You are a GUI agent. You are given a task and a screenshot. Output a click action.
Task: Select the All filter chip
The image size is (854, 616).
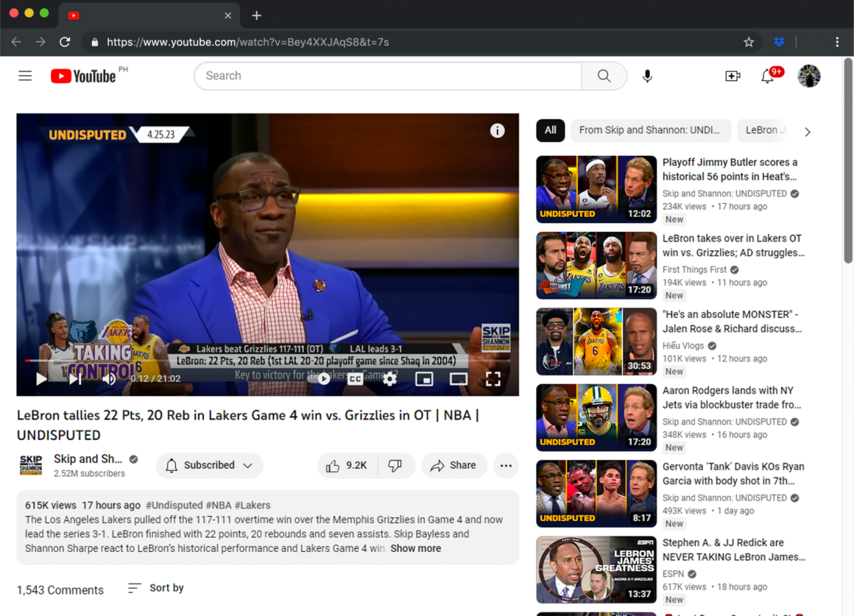coord(551,130)
